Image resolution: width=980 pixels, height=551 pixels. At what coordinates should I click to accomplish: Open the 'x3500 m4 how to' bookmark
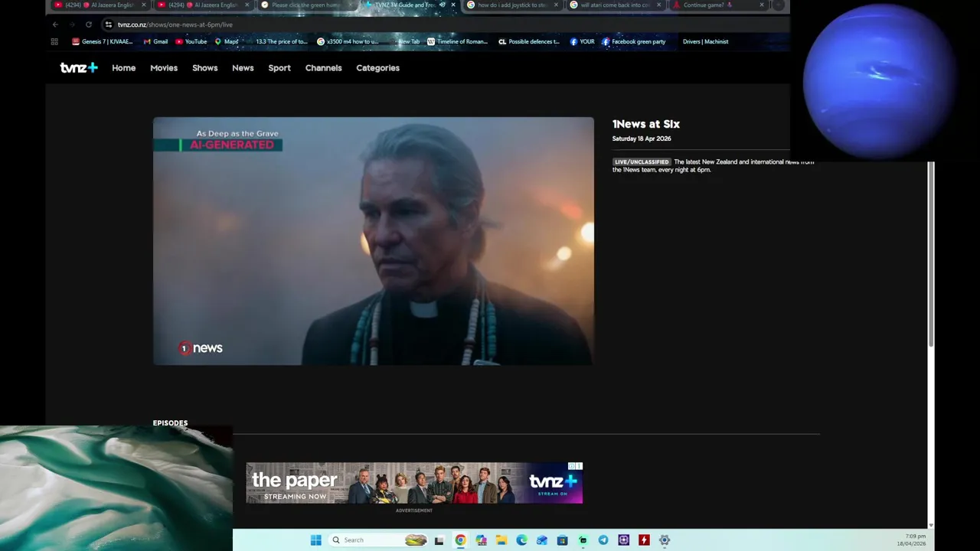348,41
